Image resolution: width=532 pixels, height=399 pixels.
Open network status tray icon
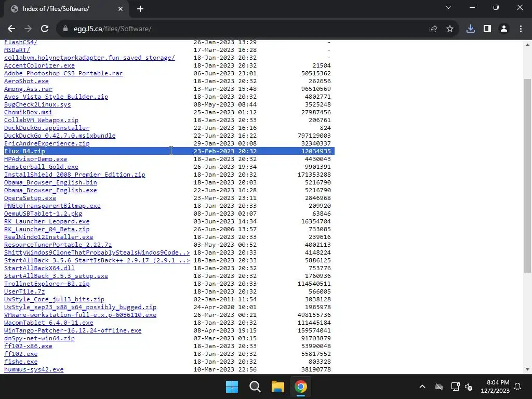click(455, 387)
